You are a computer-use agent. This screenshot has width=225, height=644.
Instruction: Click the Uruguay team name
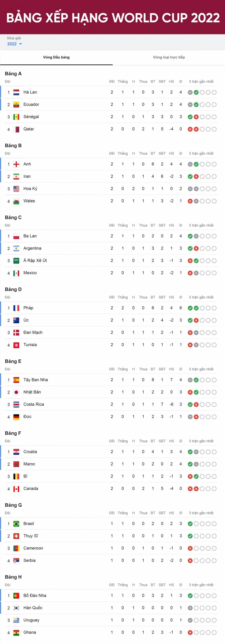coord(31,620)
